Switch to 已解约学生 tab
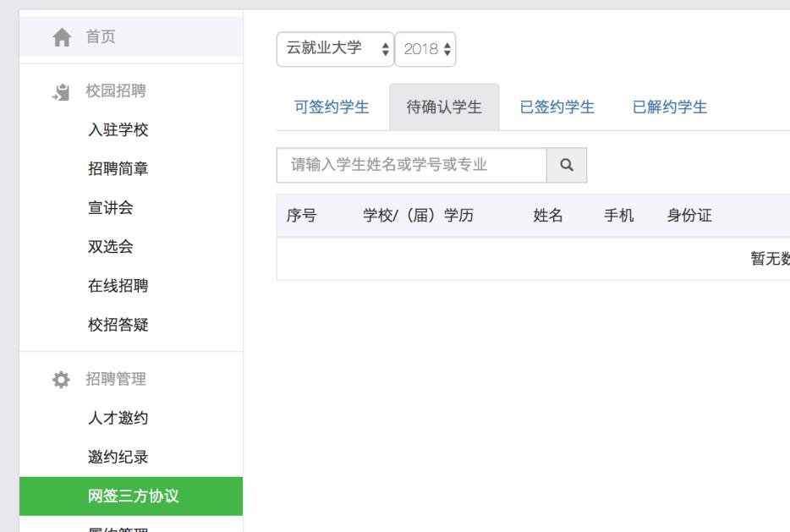Image resolution: width=790 pixels, height=532 pixels. coord(670,107)
